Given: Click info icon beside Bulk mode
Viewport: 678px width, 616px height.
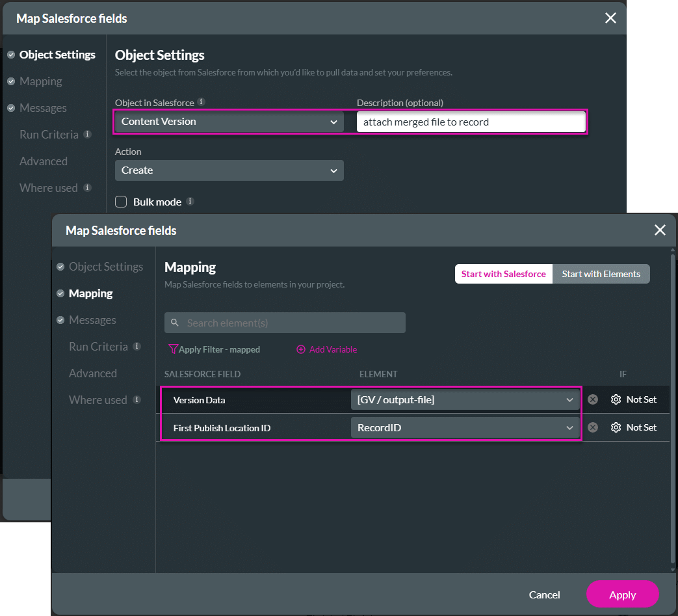Looking at the screenshot, I should [x=190, y=201].
